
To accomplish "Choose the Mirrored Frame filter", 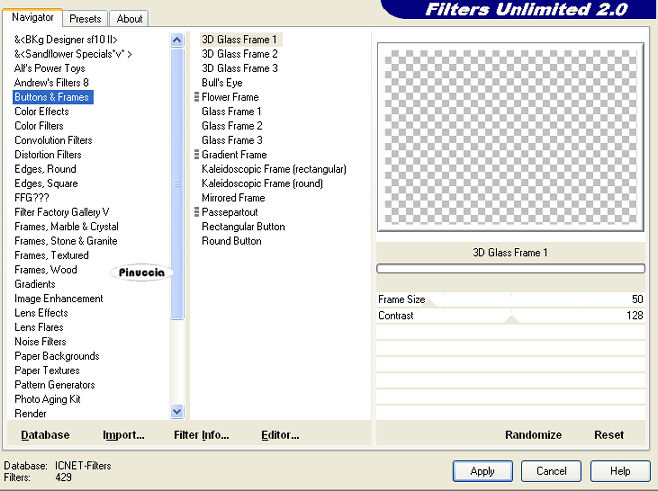I will click(x=233, y=198).
